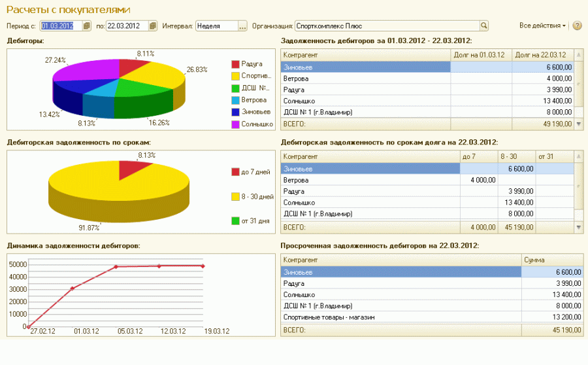The width and height of the screenshot is (588, 365).
Task: Click into the 'Интервал' field showing Неделя
Action: (x=216, y=26)
